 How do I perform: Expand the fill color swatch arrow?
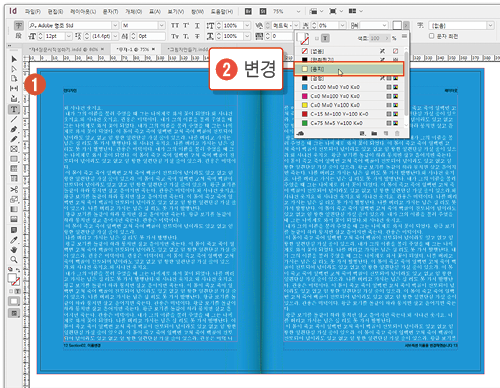(x=406, y=25)
